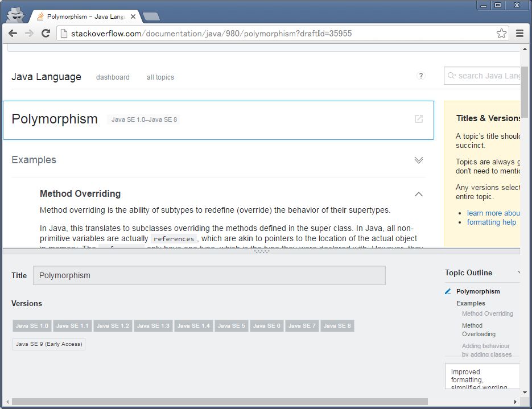Click the help question mark icon

pos(420,76)
